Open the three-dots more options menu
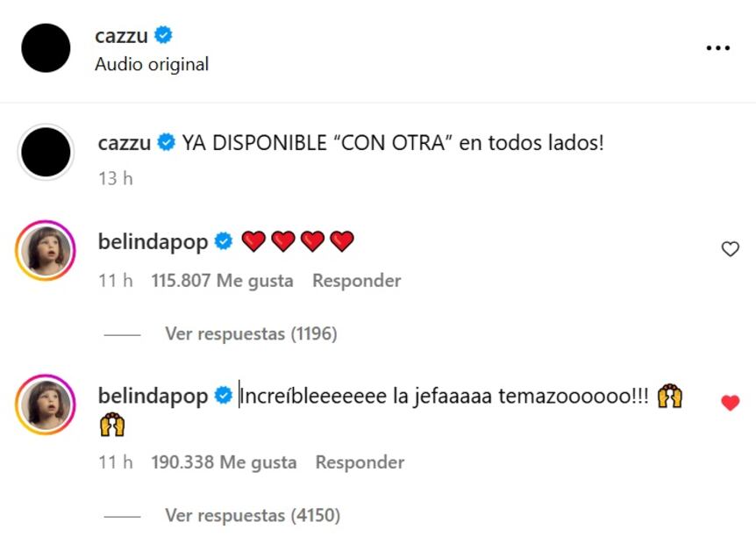The width and height of the screenshot is (756, 544). [x=717, y=48]
